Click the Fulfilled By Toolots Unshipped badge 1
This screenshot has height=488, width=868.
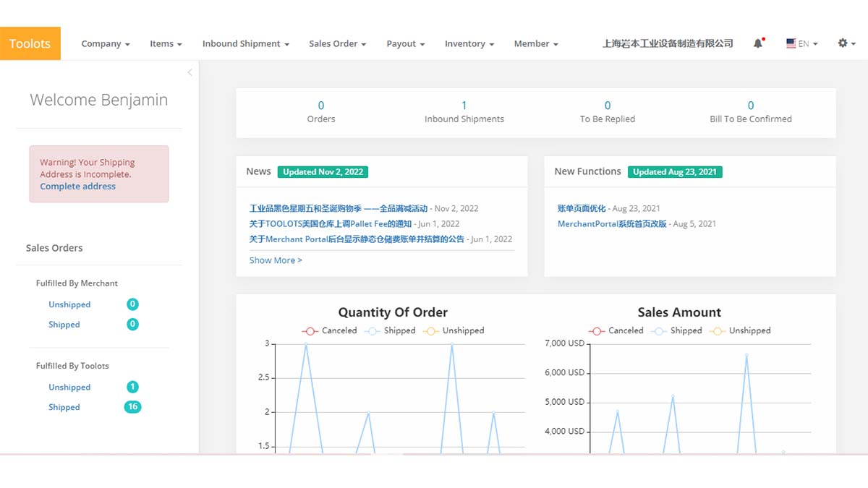(132, 387)
